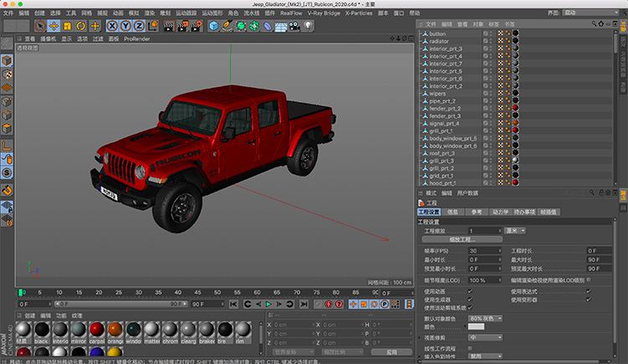Open the 输入色彩特性 dropdown

[x=485, y=356]
